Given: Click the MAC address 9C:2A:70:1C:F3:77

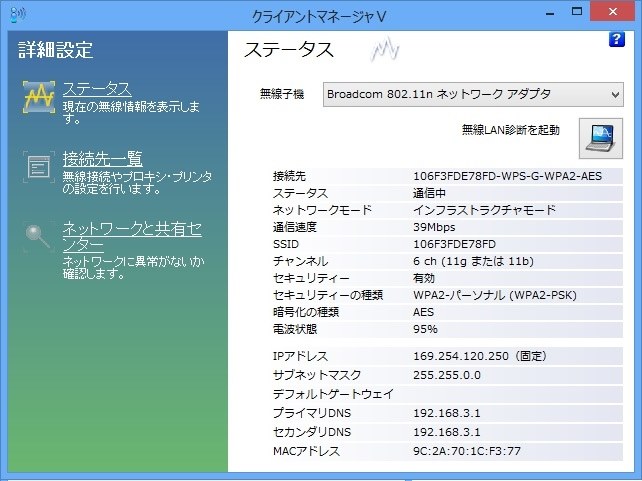Looking at the screenshot, I should 467,451.
